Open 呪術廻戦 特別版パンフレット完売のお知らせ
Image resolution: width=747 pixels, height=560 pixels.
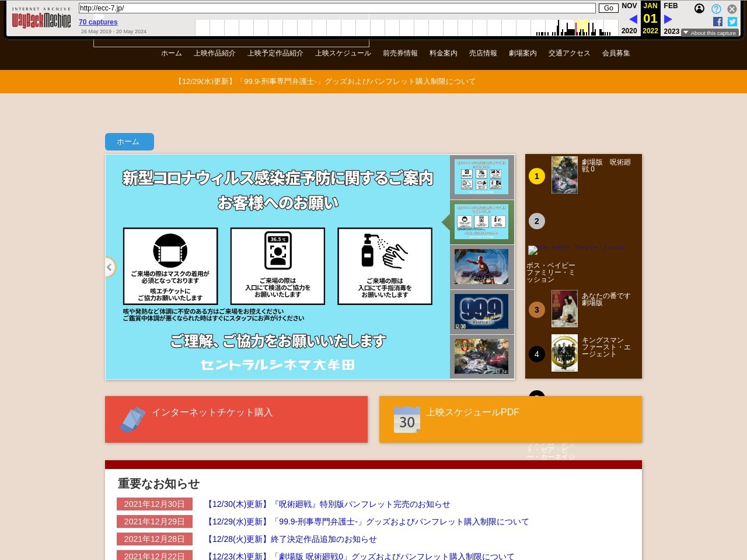coord(328,505)
